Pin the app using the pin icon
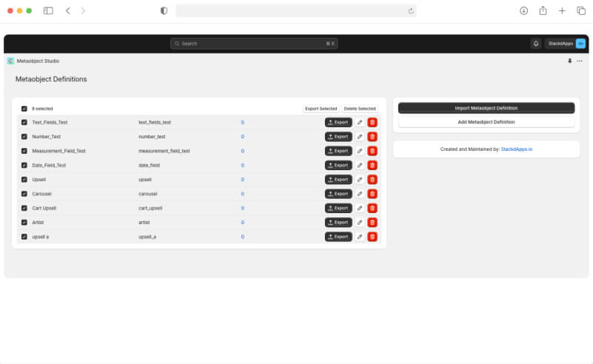This screenshot has width=593, height=364. tap(569, 61)
